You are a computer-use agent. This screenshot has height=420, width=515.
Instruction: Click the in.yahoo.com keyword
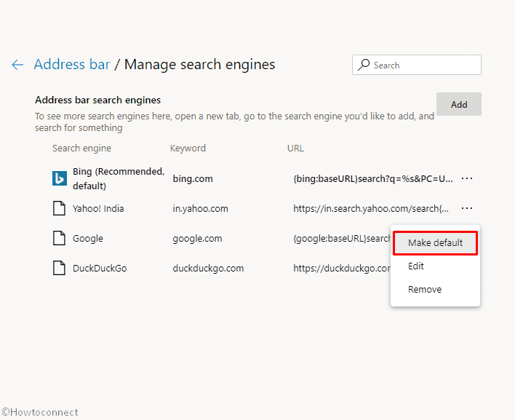click(x=200, y=209)
